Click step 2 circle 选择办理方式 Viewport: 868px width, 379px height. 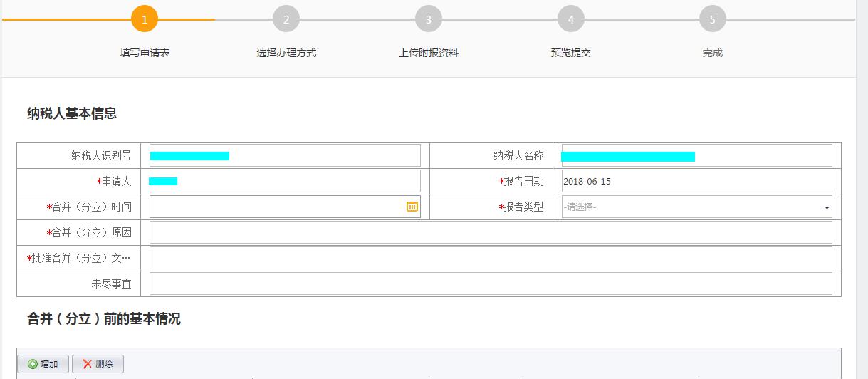pos(286,19)
